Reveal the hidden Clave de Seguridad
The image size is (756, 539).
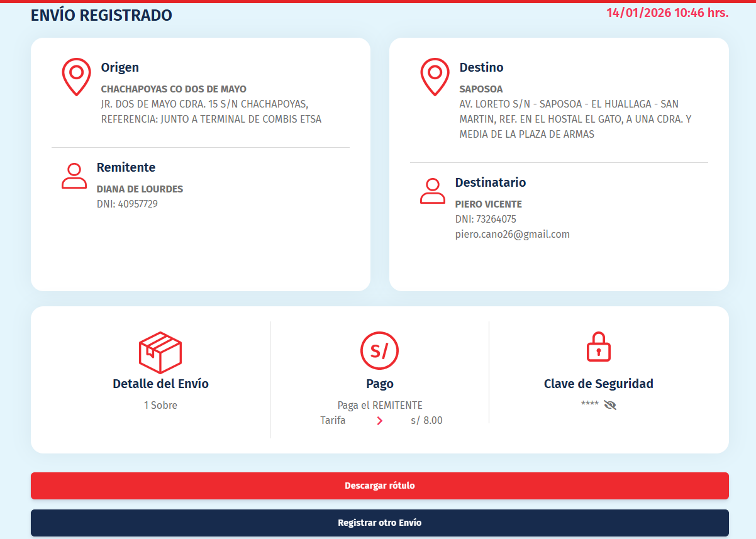609,405
